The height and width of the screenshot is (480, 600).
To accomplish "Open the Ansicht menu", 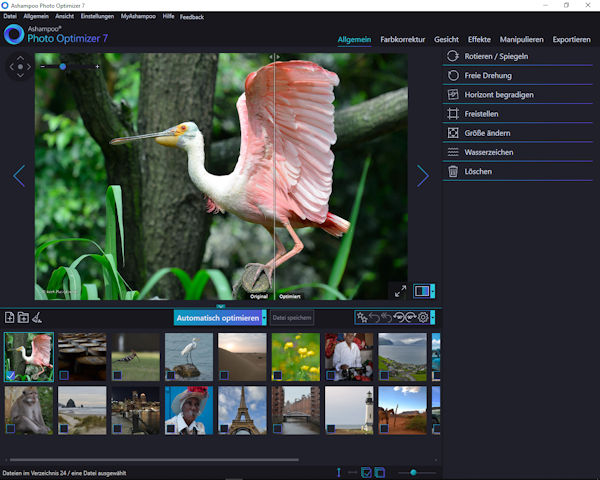I will coord(64,16).
